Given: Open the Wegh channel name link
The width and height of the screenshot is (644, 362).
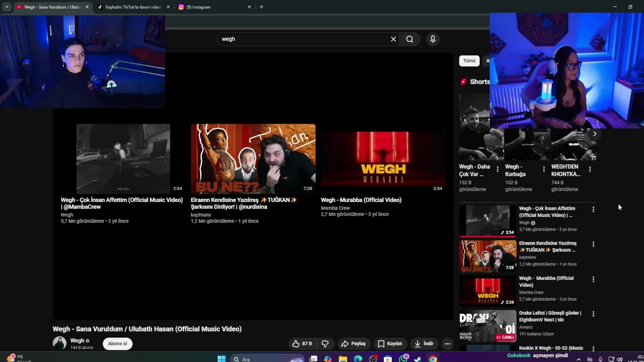Looking at the screenshot, I should click(77, 340).
